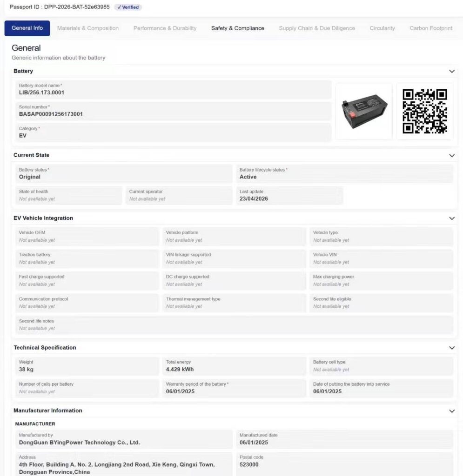View the Carbon Footprint tab
The height and width of the screenshot is (476, 463).
click(x=431, y=28)
